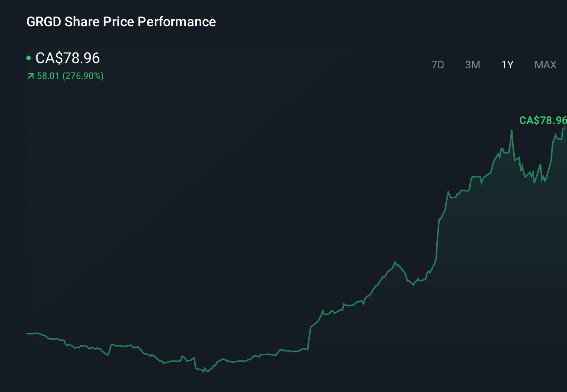567x392 pixels.
Task: Click the green price indicator dot
Action: click(29, 58)
